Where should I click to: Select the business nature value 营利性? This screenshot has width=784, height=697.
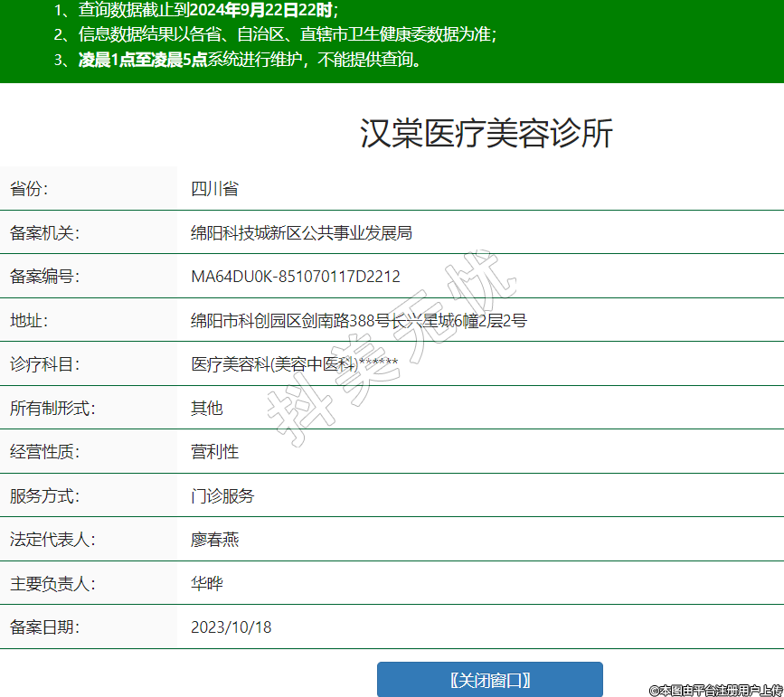[x=214, y=452]
